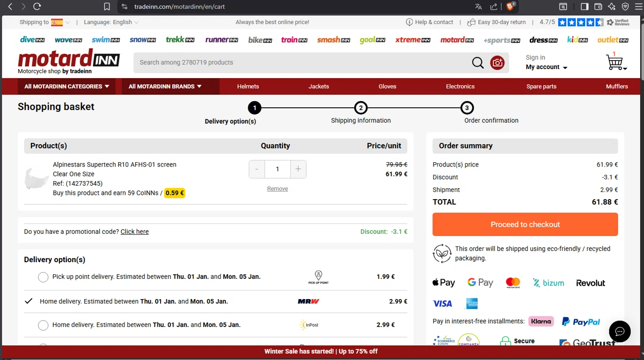Open the Spare parts category

pyautogui.click(x=541, y=86)
